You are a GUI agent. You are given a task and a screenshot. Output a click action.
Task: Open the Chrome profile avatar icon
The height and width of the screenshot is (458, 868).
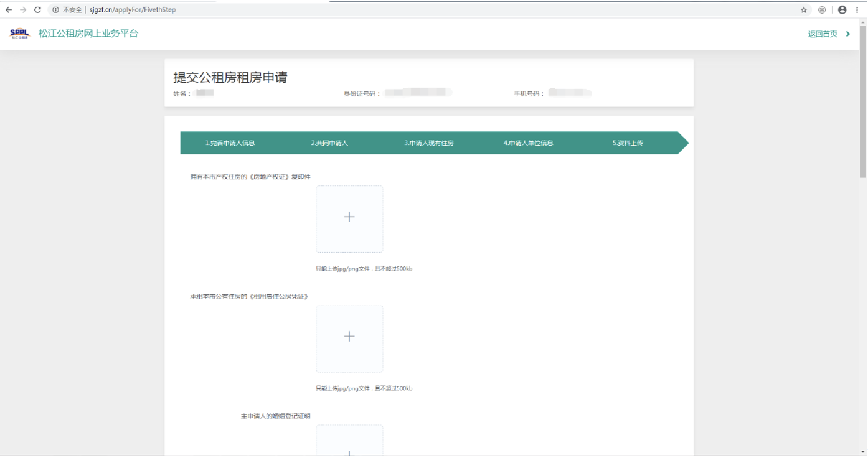(842, 10)
